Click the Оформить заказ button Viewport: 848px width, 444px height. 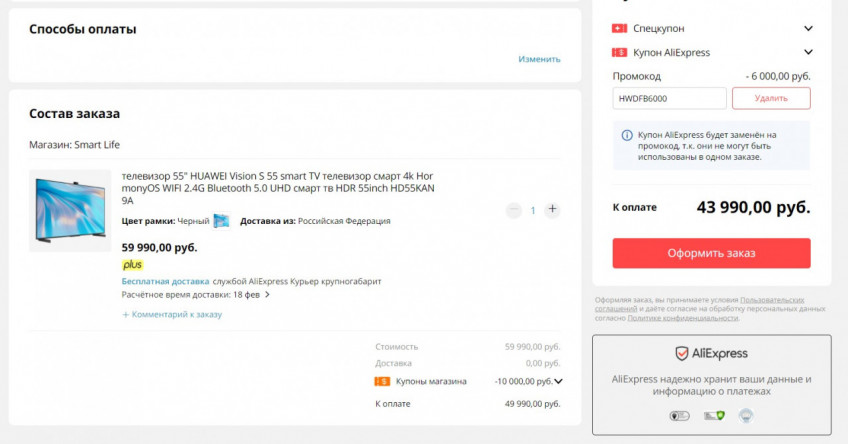click(x=711, y=253)
